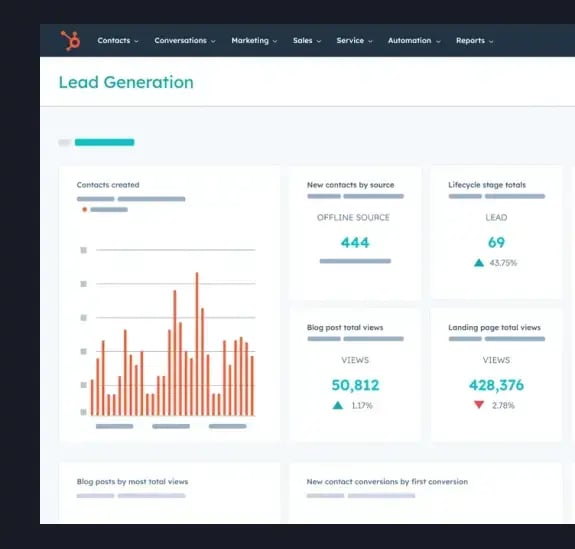
Task: Open New contact conversions by first conversion report
Action: pos(387,482)
